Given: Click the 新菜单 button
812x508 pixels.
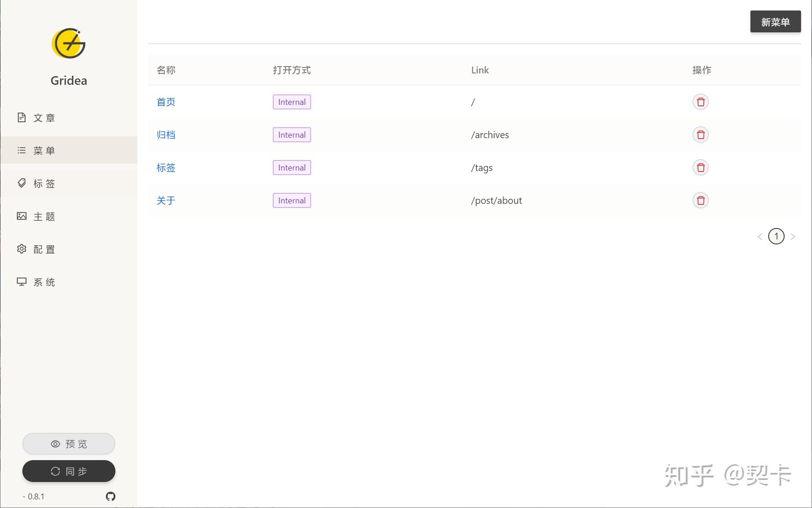Looking at the screenshot, I should pos(775,21).
